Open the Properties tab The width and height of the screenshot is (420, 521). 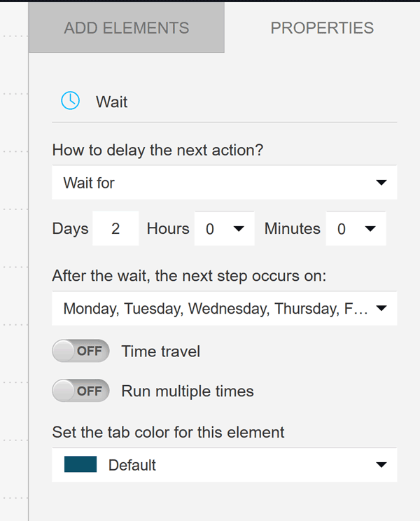point(322,28)
